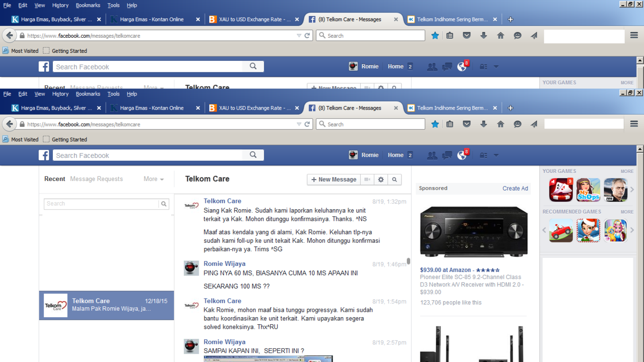Open Facebook Messages icon in front window header
This screenshot has width=644, height=362.
[447, 155]
